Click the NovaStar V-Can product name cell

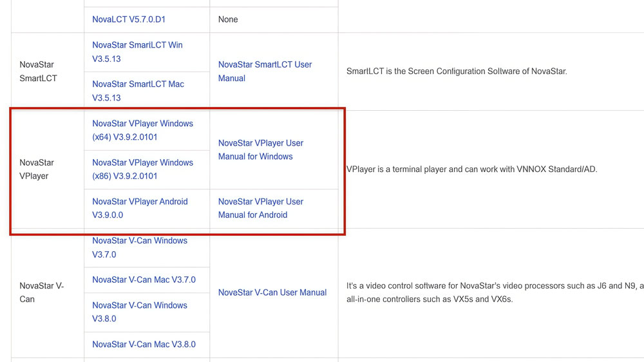41,292
